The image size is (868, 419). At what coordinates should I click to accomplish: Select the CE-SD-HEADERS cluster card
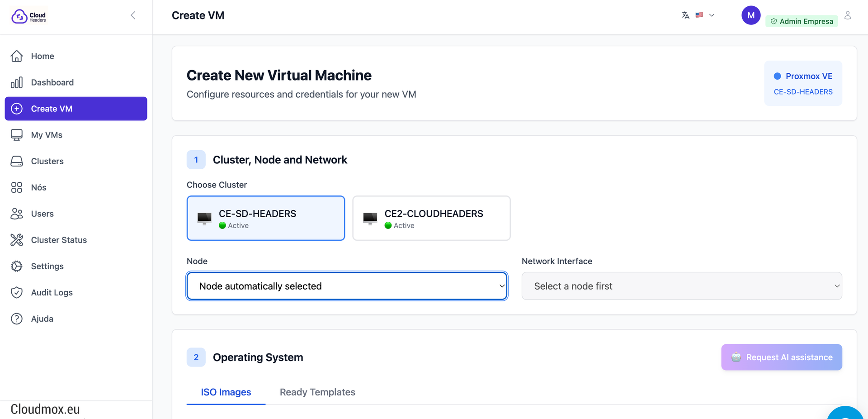pyautogui.click(x=265, y=218)
